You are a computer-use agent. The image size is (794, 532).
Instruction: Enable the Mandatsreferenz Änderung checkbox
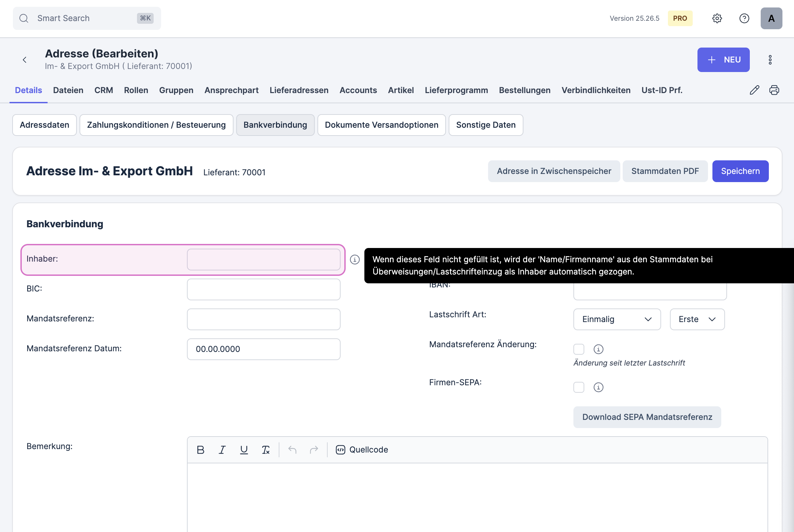point(579,349)
